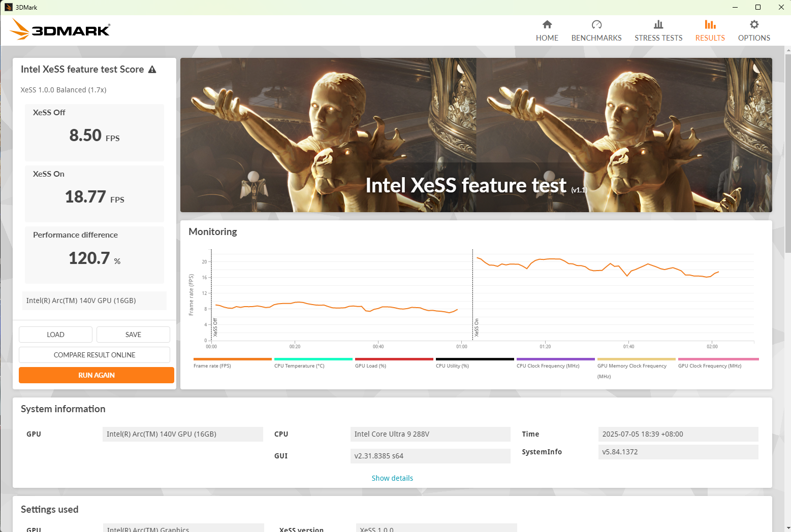Click the XeSS On 18.77 FPS score
The image size is (791, 532).
pos(94,197)
